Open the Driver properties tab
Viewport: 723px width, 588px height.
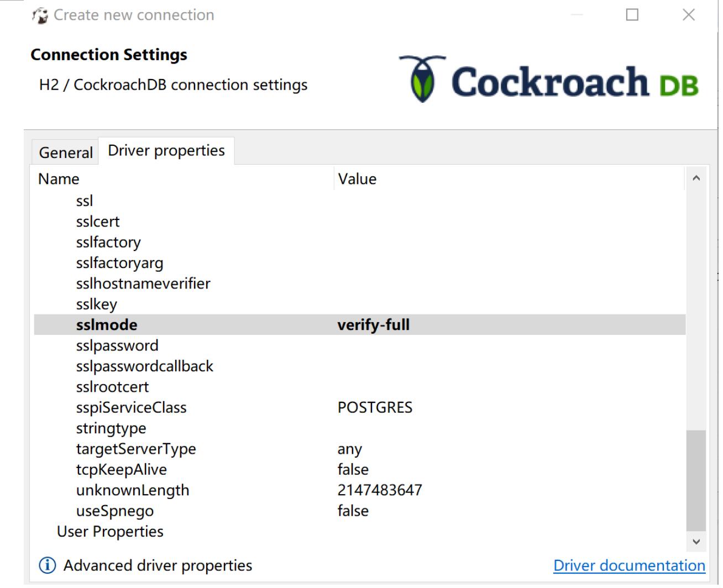pos(167,149)
